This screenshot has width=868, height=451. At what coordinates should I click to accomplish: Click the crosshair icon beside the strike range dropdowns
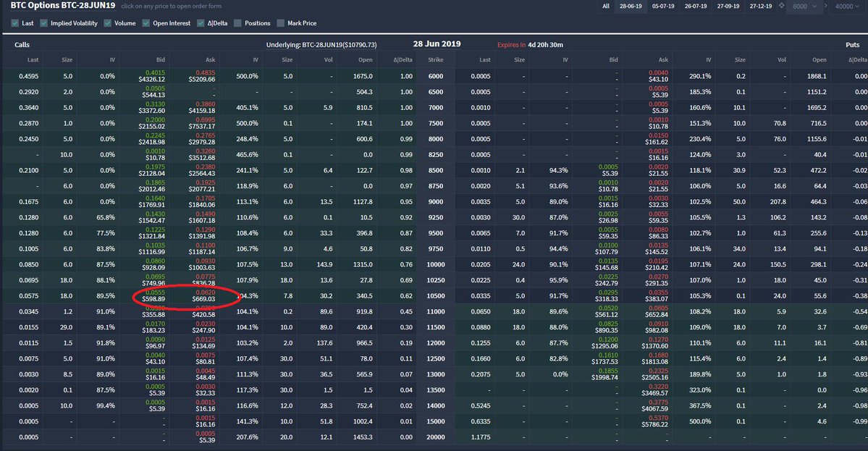tap(782, 6)
